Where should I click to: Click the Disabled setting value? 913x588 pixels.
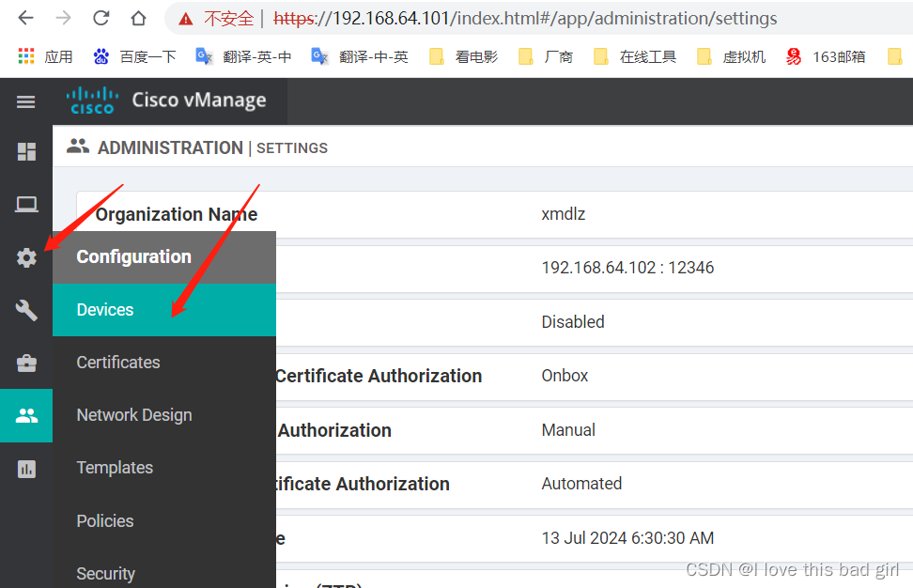tap(573, 321)
